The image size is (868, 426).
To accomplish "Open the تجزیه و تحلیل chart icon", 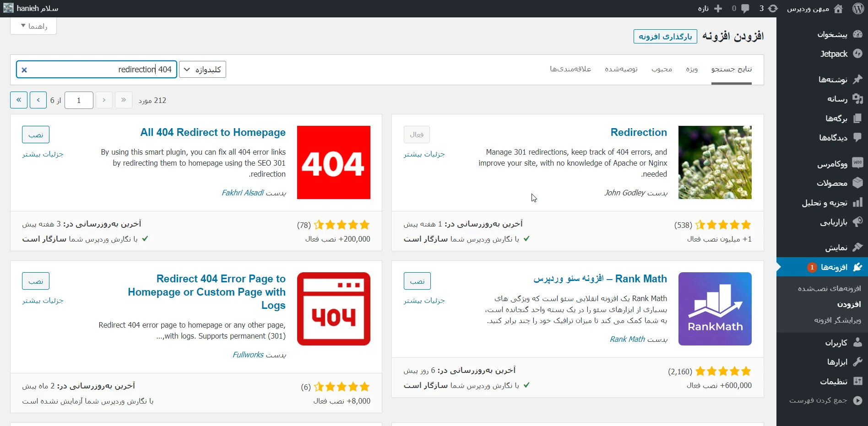I will pyautogui.click(x=857, y=202).
